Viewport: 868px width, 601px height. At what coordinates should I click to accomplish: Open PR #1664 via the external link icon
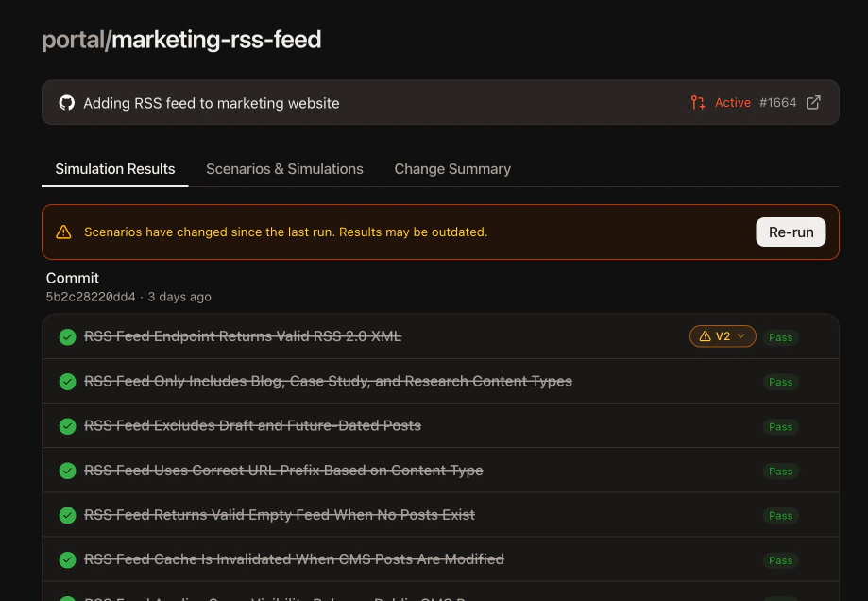tap(812, 103)
